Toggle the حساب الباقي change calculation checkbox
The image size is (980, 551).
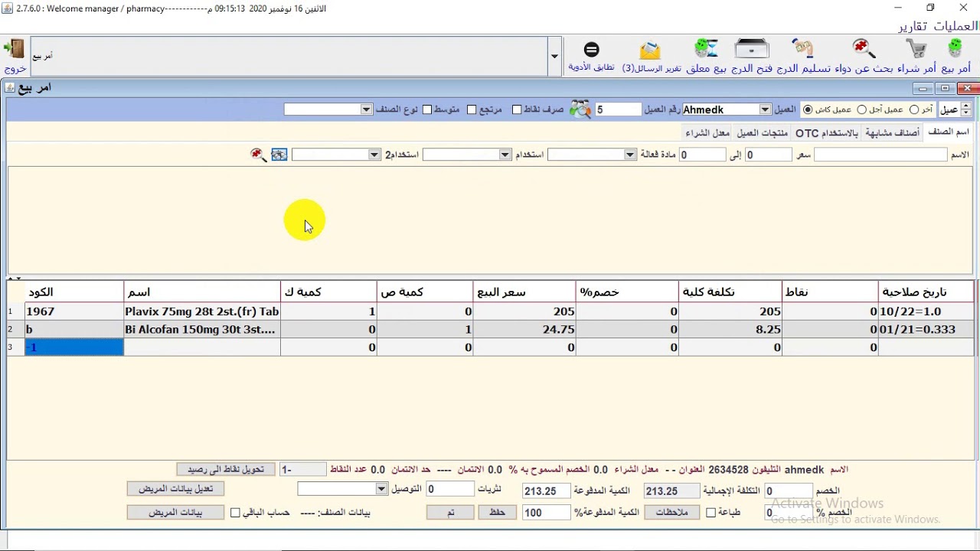pos(235,513)
